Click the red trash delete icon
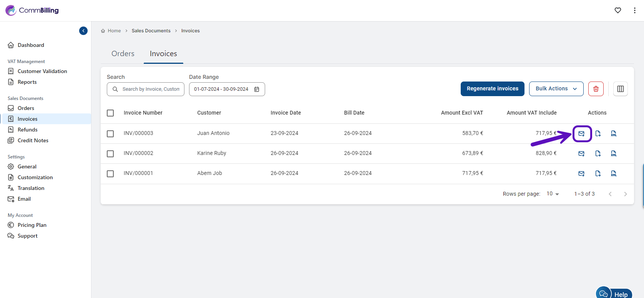The height and width of the screenshot is (298, 644). pos(596,89)
